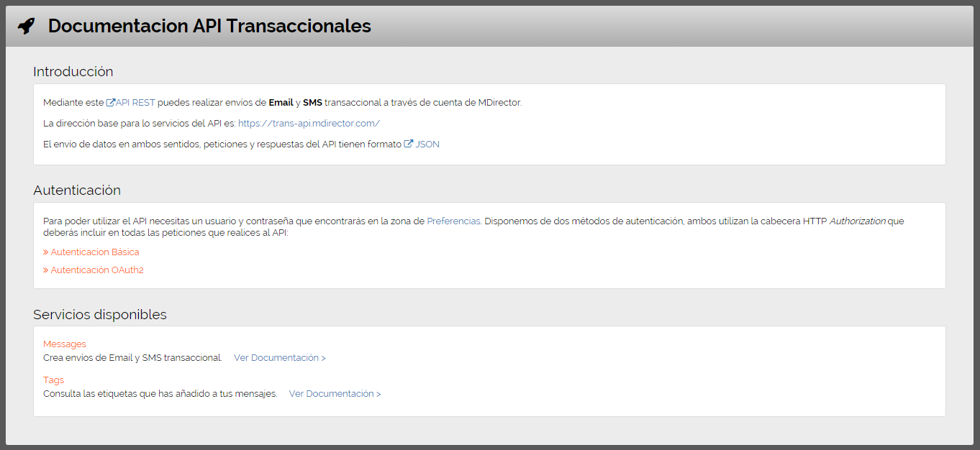Click the Documentacion API Transaccionales title
980x450 pixels.
[209, 26]
